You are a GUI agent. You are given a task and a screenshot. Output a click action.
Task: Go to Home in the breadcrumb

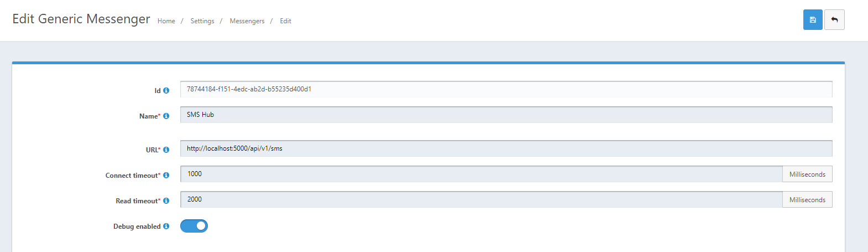(x=166, y=21)
